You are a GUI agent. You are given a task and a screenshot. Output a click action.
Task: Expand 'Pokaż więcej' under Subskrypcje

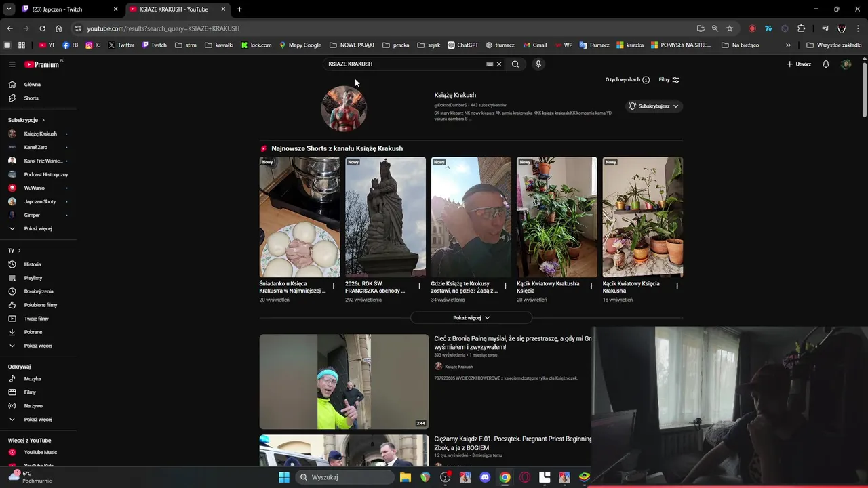tap(39, 229)
